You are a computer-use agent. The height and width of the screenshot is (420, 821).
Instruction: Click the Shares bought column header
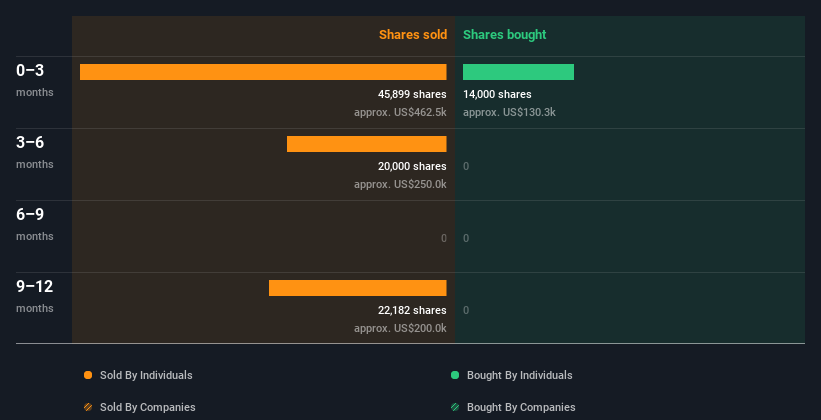pos(504,35)
